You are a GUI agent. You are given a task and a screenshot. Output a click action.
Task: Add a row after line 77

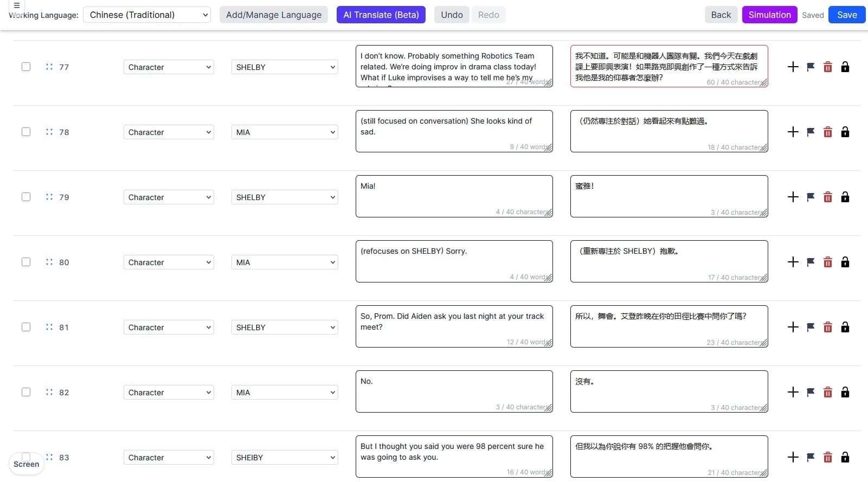793,67
